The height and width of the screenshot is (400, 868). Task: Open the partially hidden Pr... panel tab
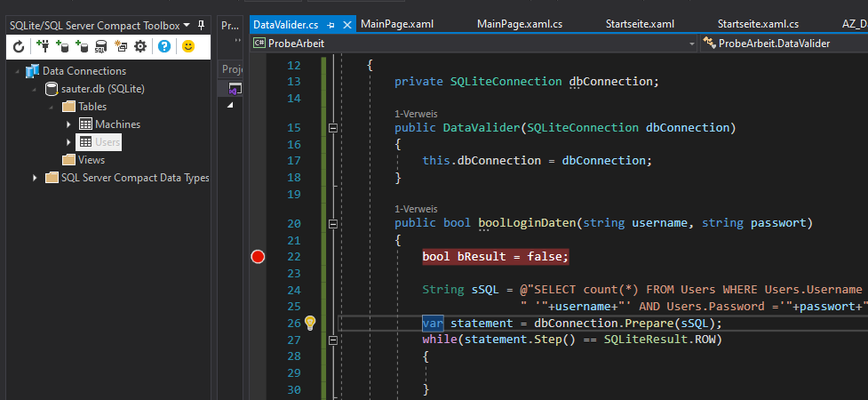(228, 25)
